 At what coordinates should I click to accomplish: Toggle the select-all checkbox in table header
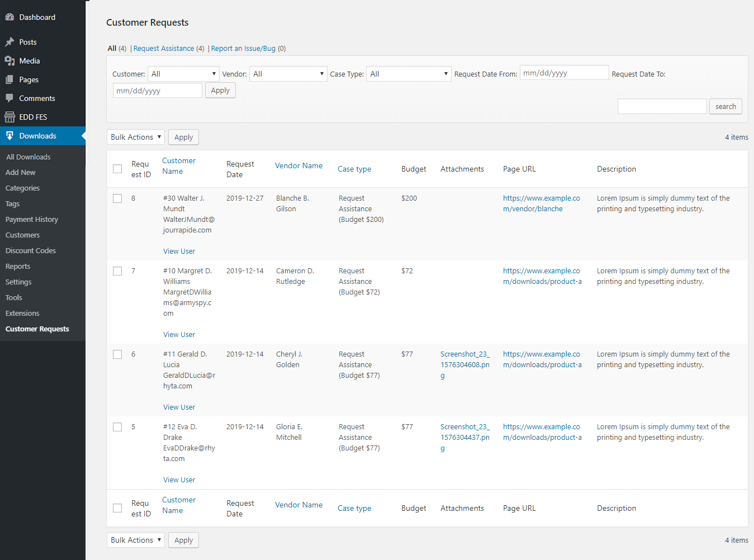(x=117, y=169)
